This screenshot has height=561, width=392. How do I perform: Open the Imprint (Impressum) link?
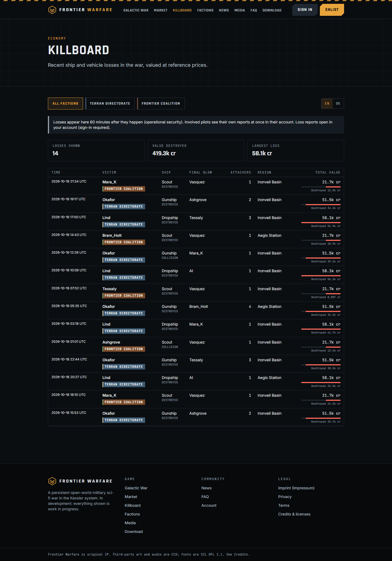(296, 488)
